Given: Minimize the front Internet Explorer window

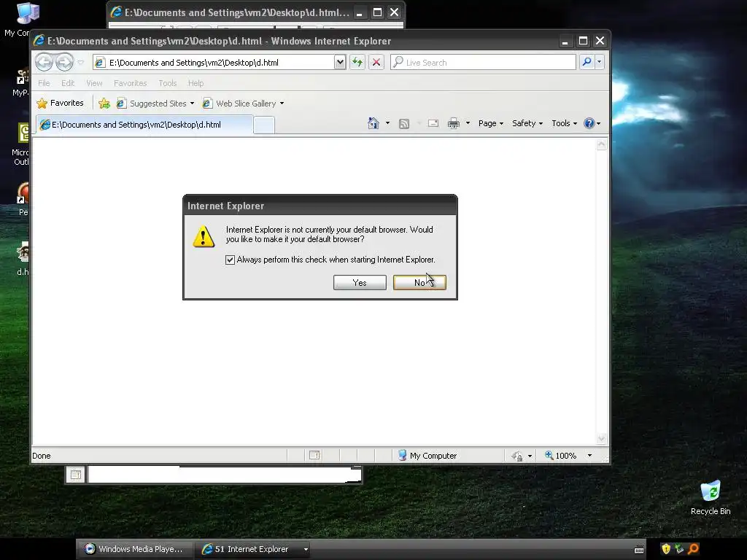Looking at the screenshot, I should click(x=565, y=41).
